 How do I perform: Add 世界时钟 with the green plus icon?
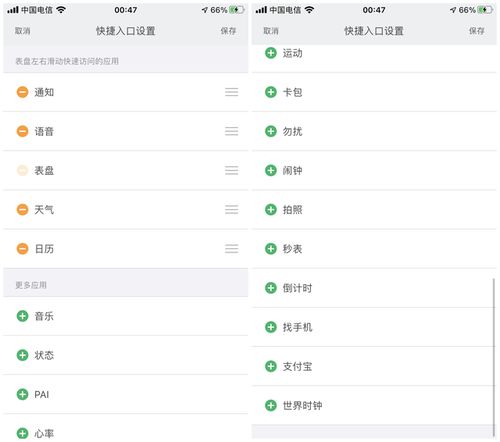[x=271, y=405]
